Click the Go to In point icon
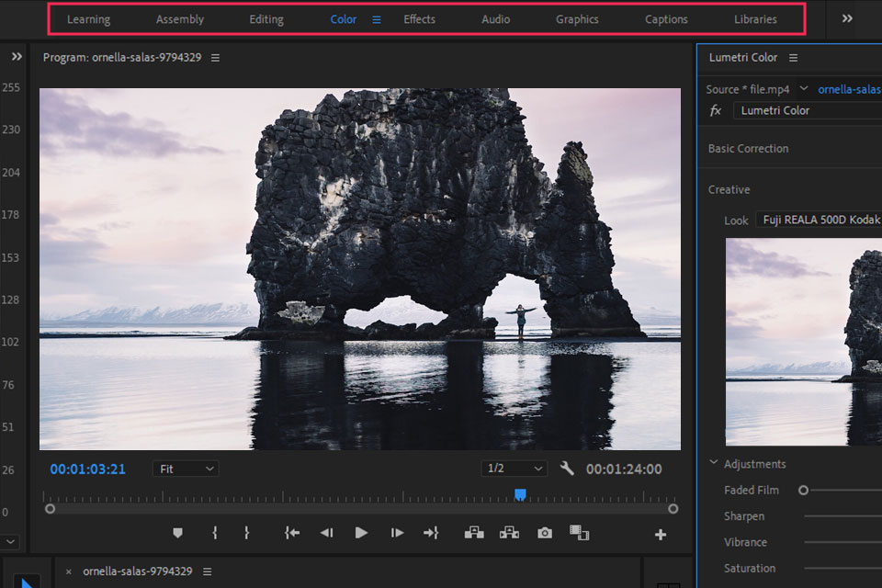The width and height of the screenshot is (882, 588). [x=292, y=533]
